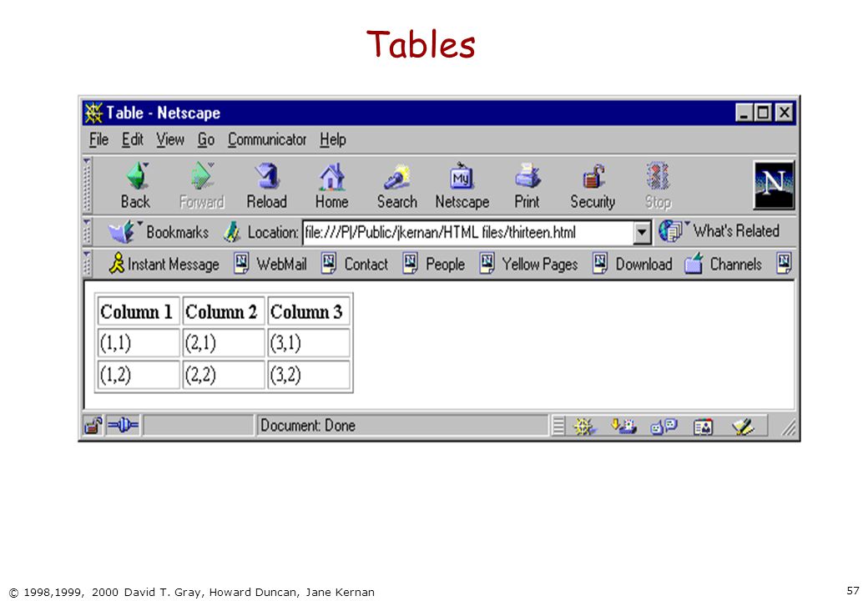Click the Instant Message icon
Screen dimensions: 868x601
117,264
